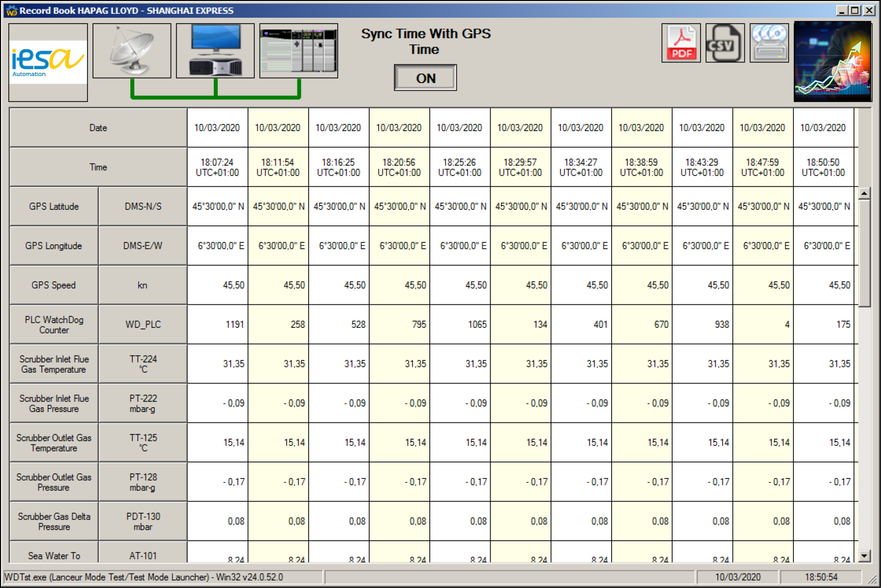Click the TT-125 °C tag cell
The image size is (881, 588).
[143, 442]
